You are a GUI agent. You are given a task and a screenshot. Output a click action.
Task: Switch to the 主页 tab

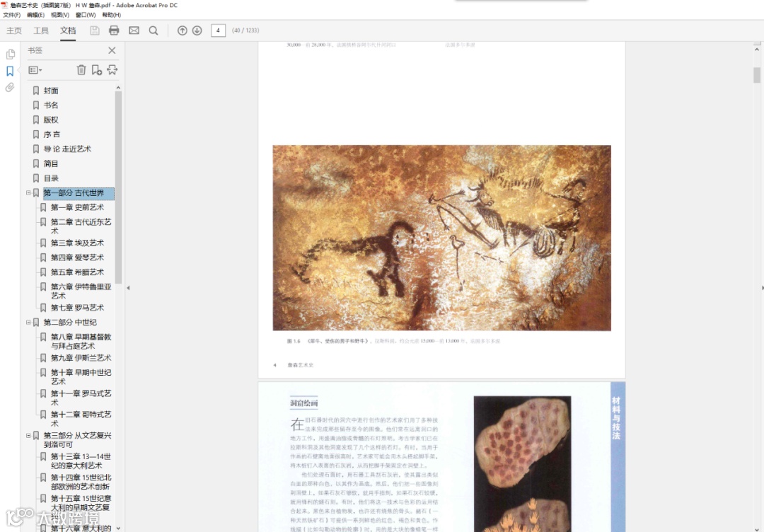tap(14, 30)
